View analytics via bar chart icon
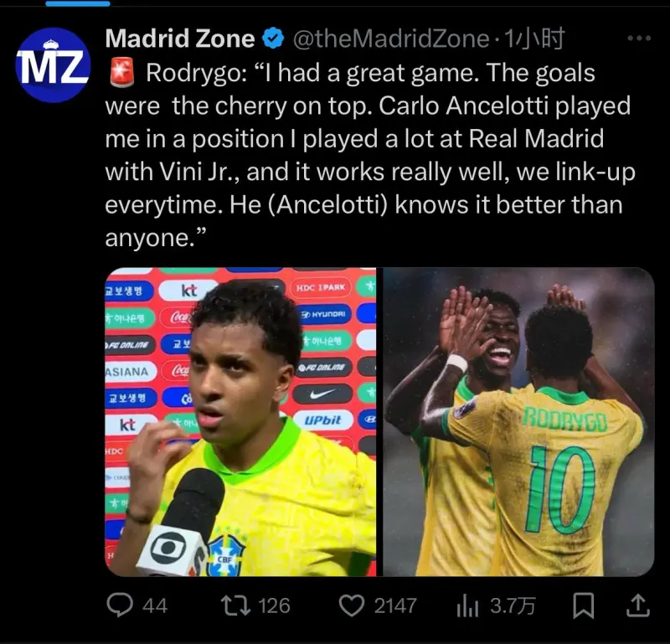Image resolution: width=670 pixels, height=644 pixels. coord(467,606)
